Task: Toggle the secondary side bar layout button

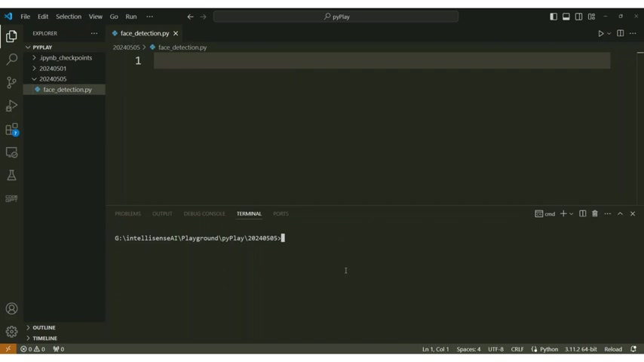Action: point(579,17)
